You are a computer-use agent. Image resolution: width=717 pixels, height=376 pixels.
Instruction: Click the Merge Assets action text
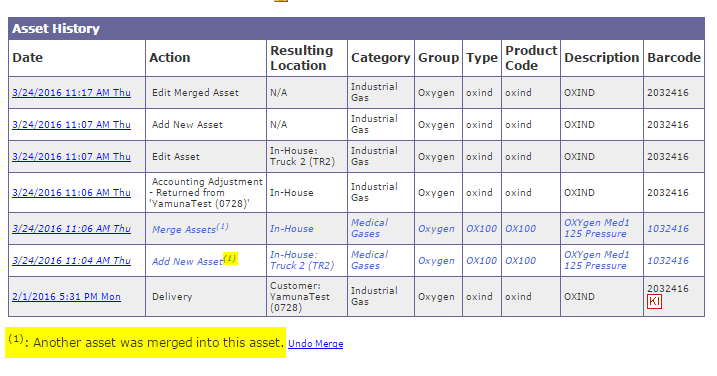(x=184, y=229)
